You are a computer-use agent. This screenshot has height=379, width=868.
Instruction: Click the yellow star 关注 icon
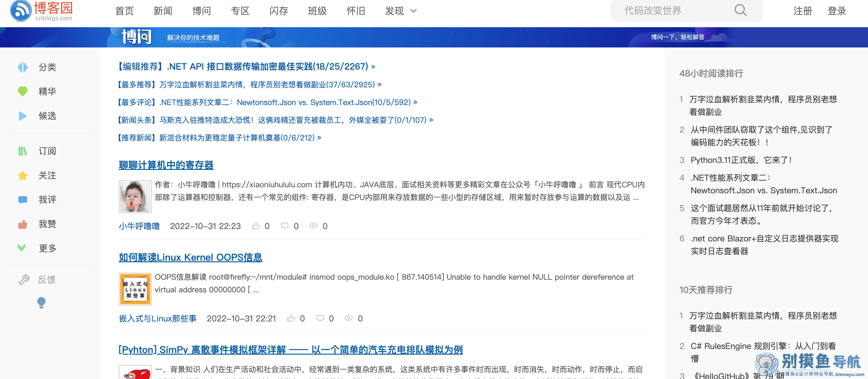22,175
